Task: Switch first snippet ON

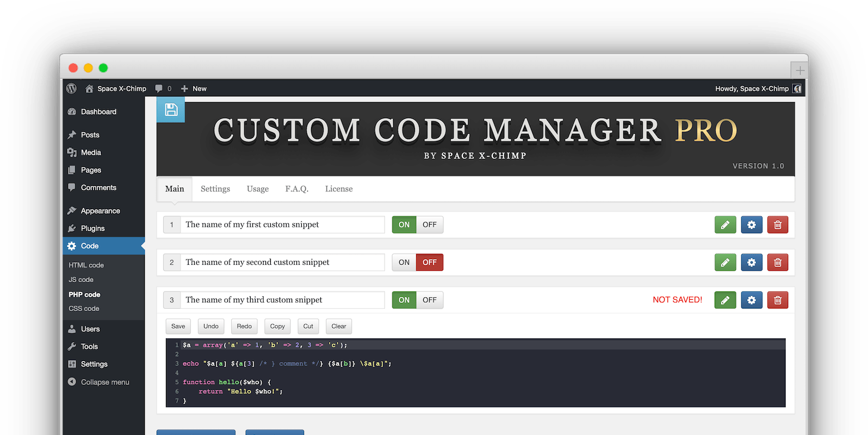Action: (x=404, y=225)
